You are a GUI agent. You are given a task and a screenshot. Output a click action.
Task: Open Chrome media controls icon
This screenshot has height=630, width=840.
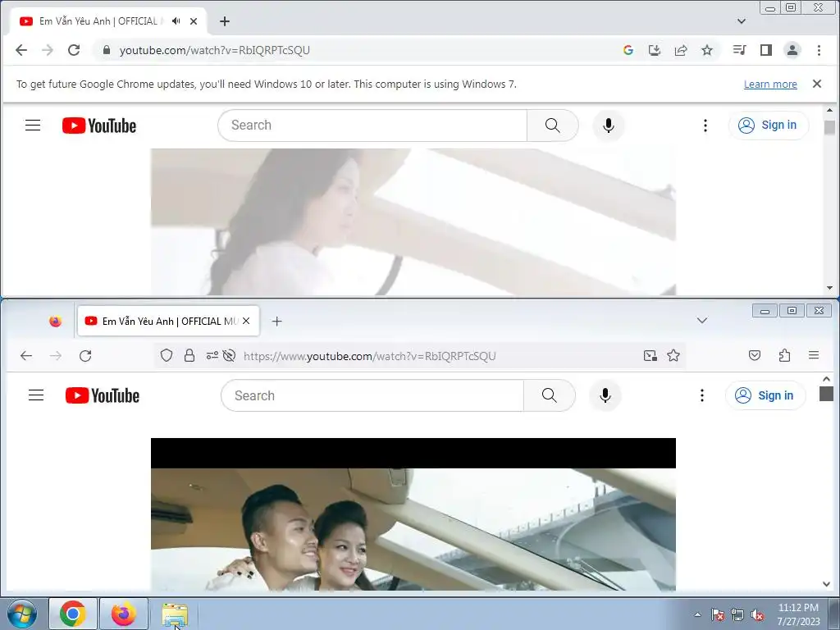pyautogui.click(x=740, y=50)
